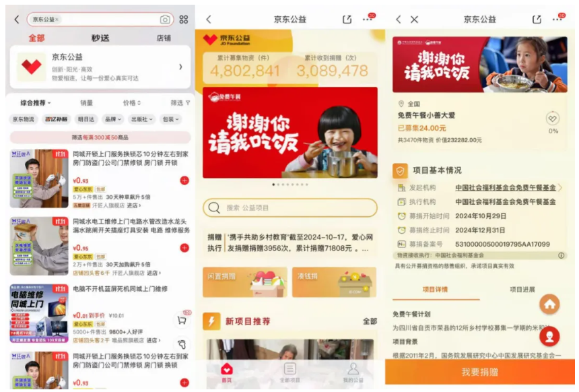Open the 闲置捐赠 card
The height and width of the screenshot is (392, 579).
pos(245,282)
